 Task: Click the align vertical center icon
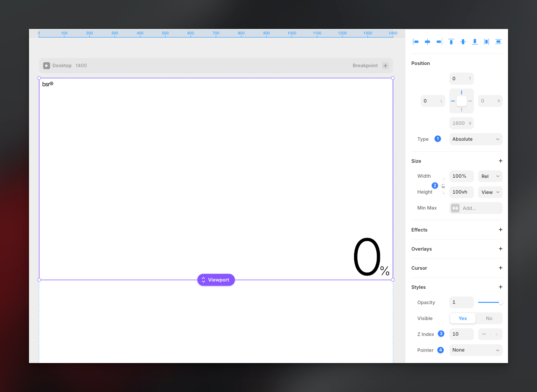[463, 42]
